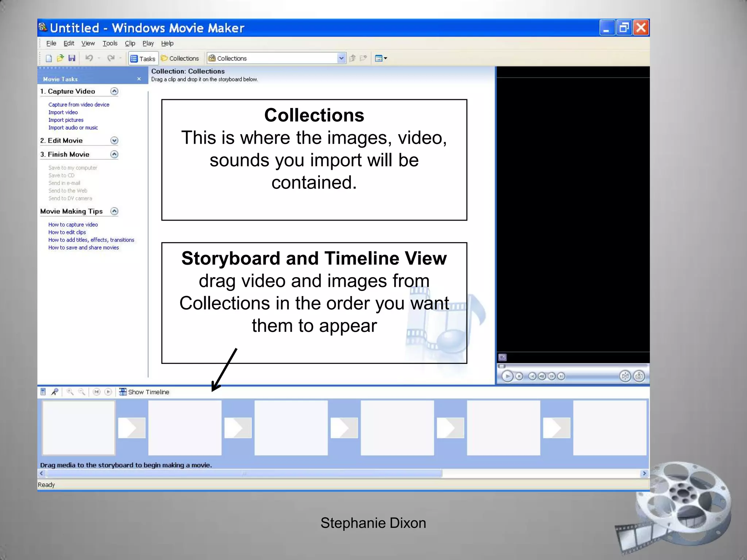747x560 pixels.
Task: Click the Take Picture camera icon
Action: (x=639, y=376)
